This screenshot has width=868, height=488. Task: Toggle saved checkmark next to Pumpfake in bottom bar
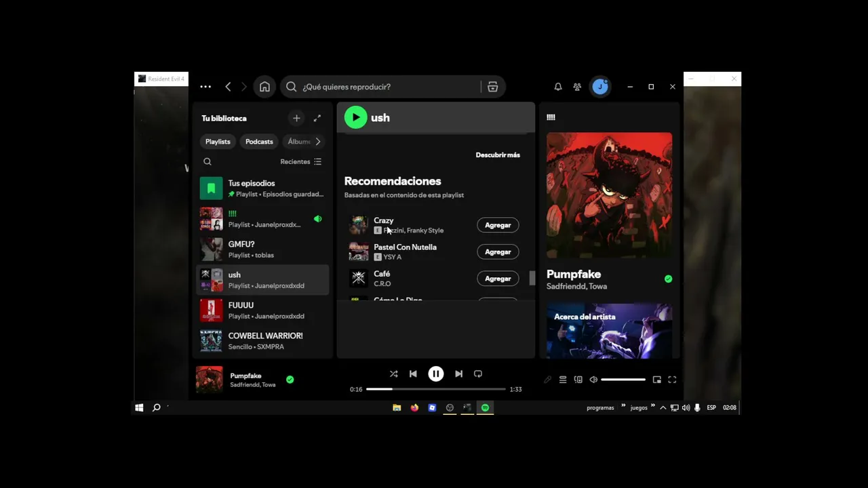coord(290,380)
